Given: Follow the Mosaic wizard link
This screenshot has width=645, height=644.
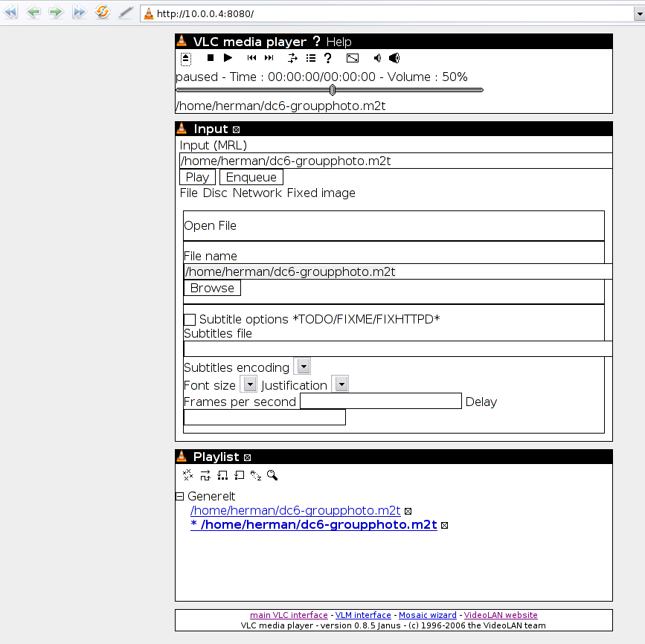Looking at the screenshot, I should pyautogui.click(x=428, y=615).
